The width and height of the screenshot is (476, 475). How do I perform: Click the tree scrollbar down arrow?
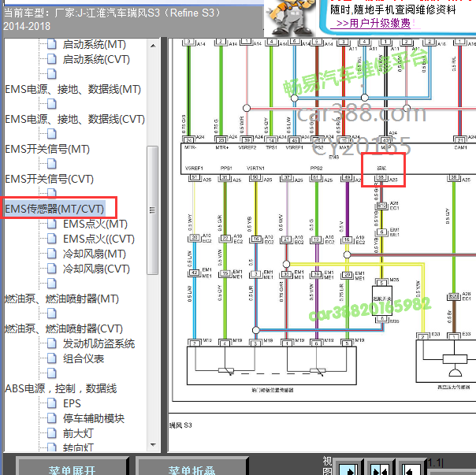pyautogui.click(x=153, y=444)
